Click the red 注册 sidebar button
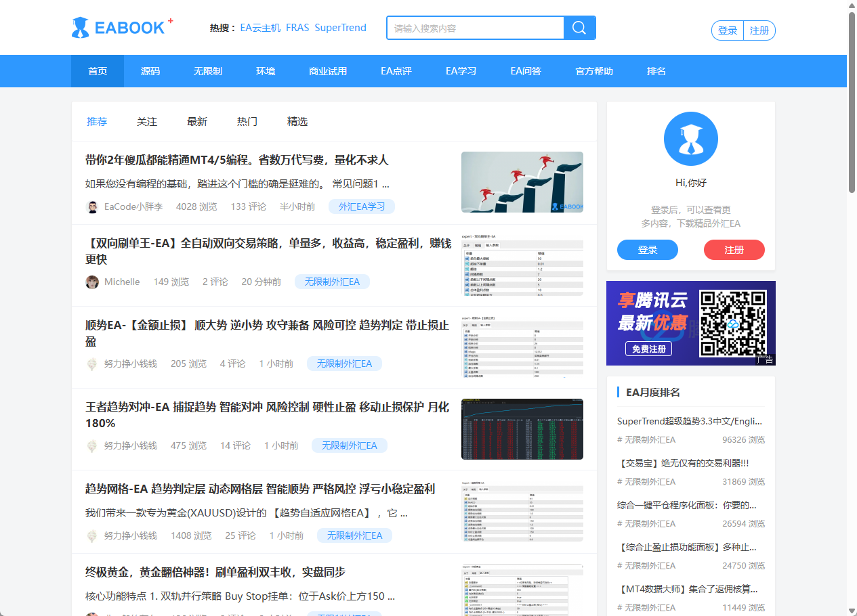 pos(734,250)
